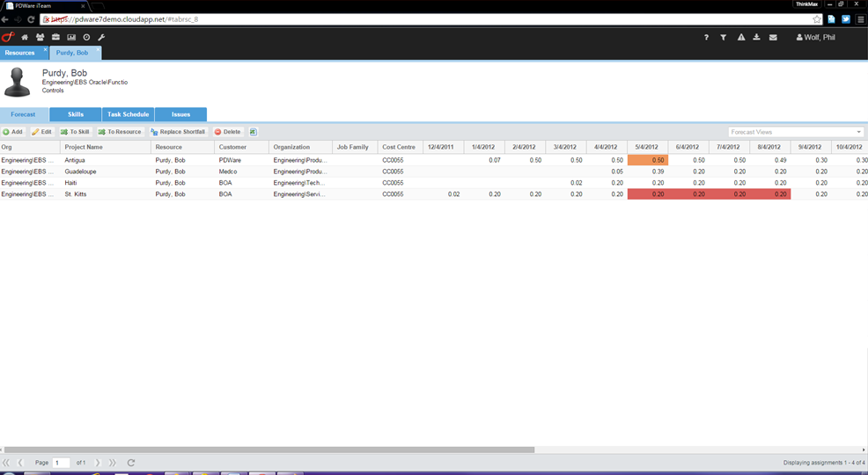Screen dimensions: 868x475
Task: Go back with browser back arrow
Action: 5,19
